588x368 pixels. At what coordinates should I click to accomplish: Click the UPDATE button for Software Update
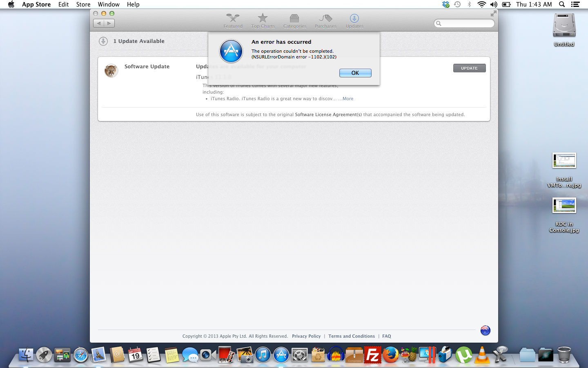469,68
